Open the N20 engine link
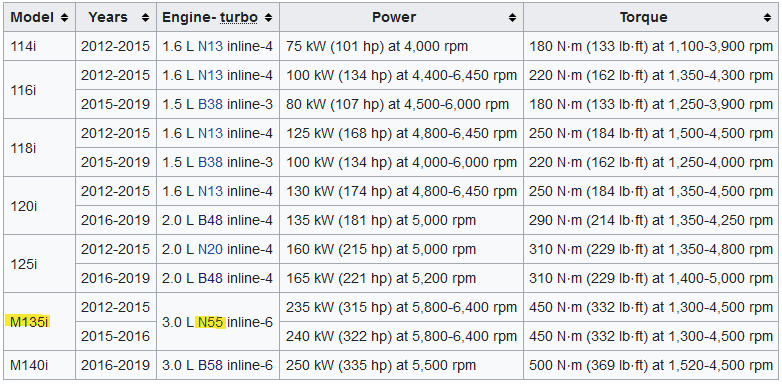This screenshot has width=782, height=384. click(x=210, y=249)
